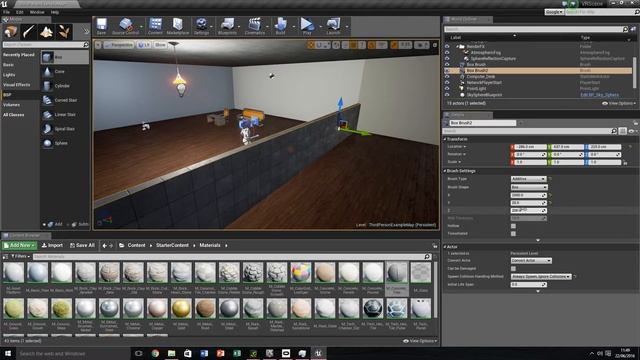640x360 pixels.
Task: Toggle visibility of PointLight actor
Action: 447,89
